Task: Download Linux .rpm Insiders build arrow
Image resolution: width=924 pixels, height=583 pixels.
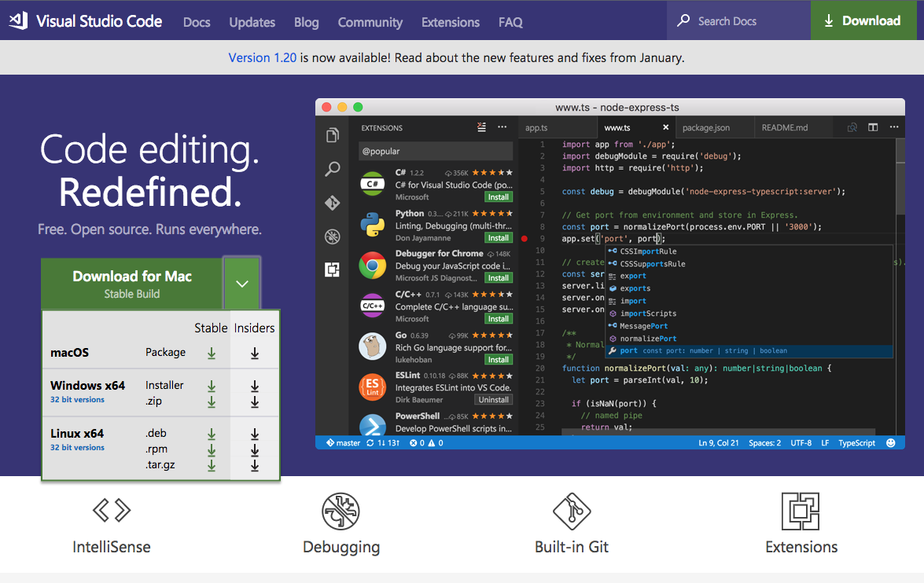Action: [255, 450]
